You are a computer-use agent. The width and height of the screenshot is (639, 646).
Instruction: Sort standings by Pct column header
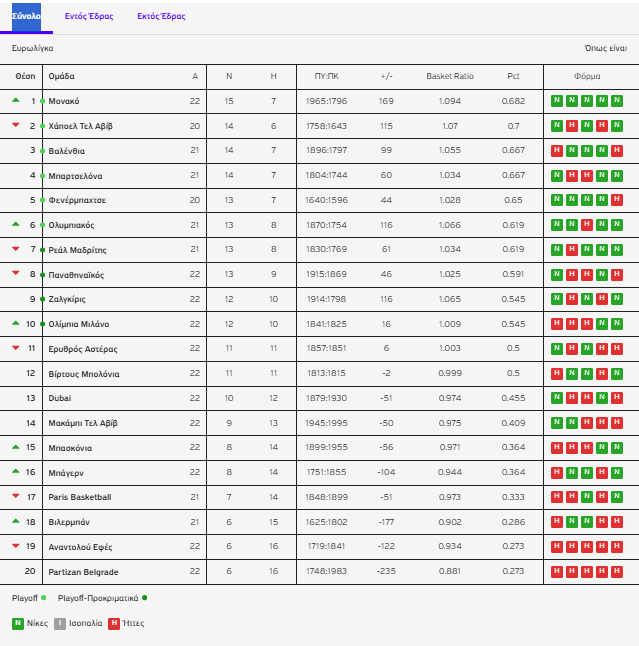click(x=513, y=76)
